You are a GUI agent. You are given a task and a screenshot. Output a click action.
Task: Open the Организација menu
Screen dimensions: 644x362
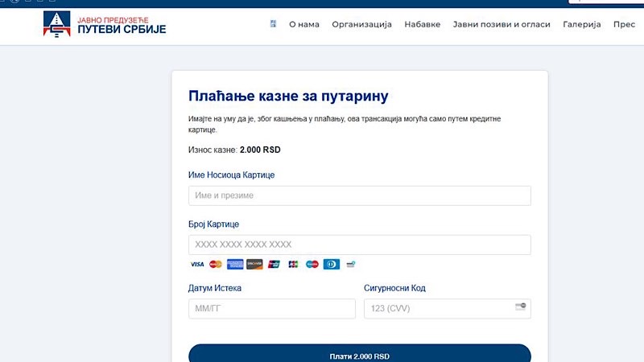(361, 24)
